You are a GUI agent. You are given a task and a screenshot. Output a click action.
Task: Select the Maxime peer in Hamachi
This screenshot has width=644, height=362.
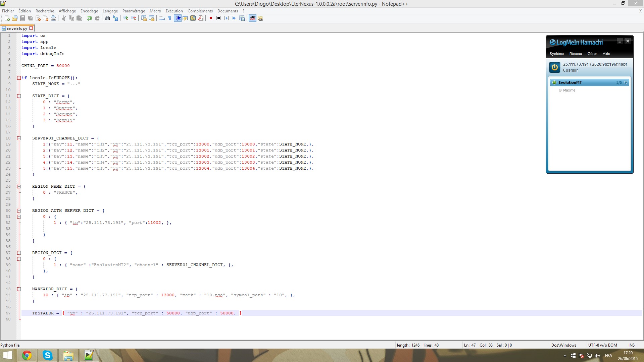569,90
